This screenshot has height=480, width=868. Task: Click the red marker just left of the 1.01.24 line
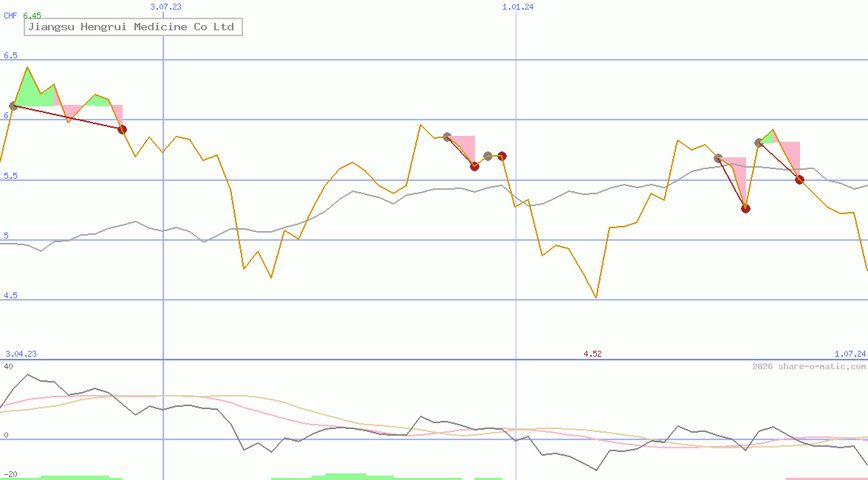point(502,156)
